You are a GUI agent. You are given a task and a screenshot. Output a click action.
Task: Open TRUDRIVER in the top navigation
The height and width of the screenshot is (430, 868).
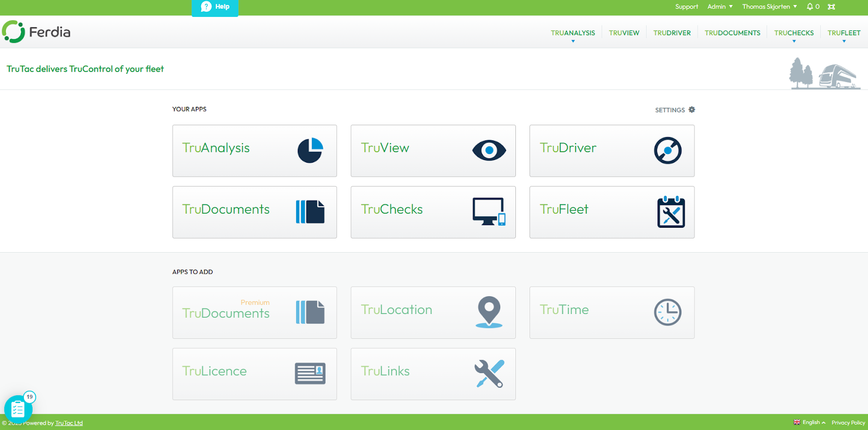[672, 33]
